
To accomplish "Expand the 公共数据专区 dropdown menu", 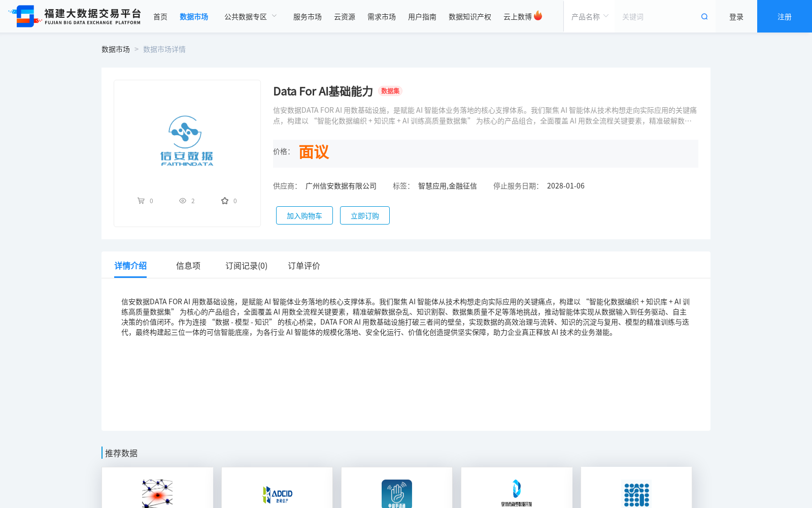I will point(251,17).
